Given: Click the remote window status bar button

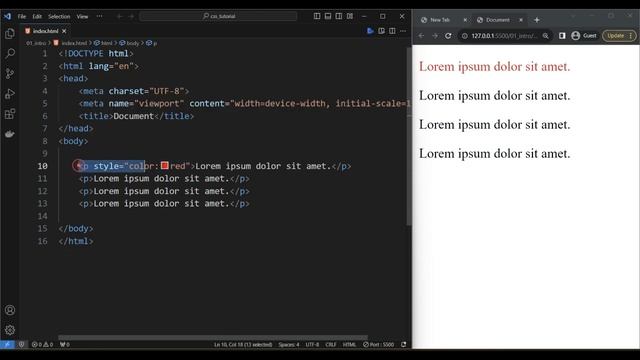Looking at the screenshot, I should click(x=7, y=344).
